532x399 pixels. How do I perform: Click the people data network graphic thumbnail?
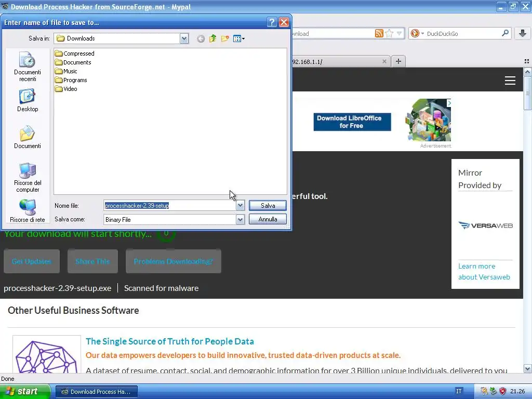click(x=46, y=354)
